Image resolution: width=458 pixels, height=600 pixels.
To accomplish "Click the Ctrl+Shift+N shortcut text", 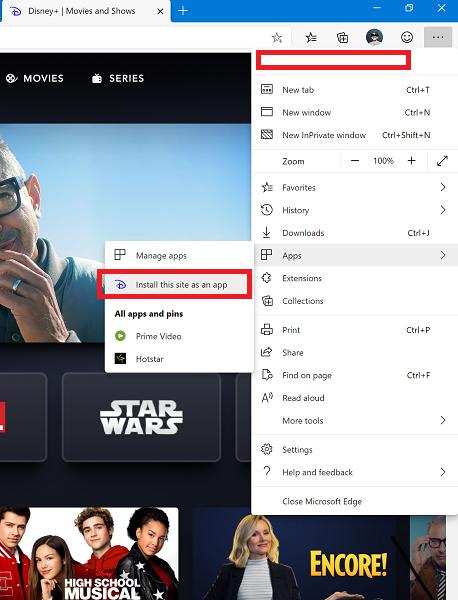I will click(x=406, y=135).
